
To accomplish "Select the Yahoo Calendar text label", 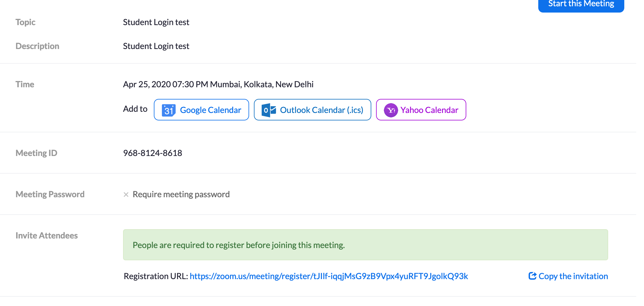I will [429, 110].
